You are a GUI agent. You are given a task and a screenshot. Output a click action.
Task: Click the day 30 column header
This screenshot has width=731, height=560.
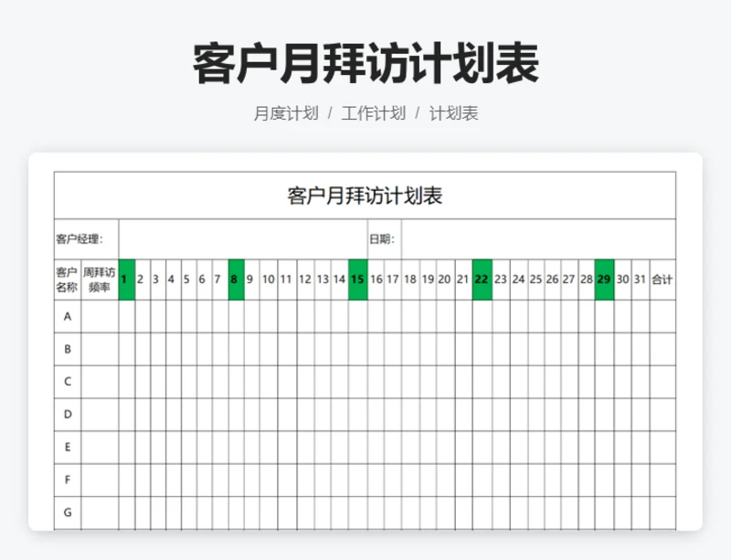[623, 280]
